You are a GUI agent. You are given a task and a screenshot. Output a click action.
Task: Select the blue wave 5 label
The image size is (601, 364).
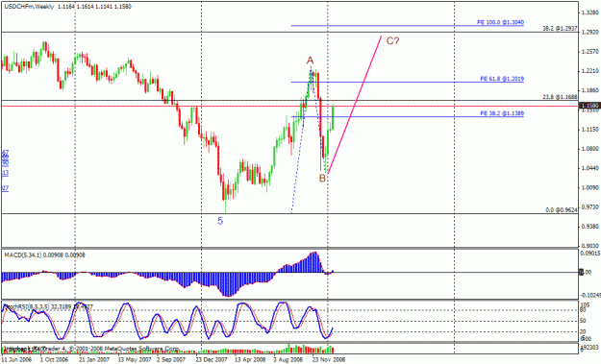tap(220, 221)
